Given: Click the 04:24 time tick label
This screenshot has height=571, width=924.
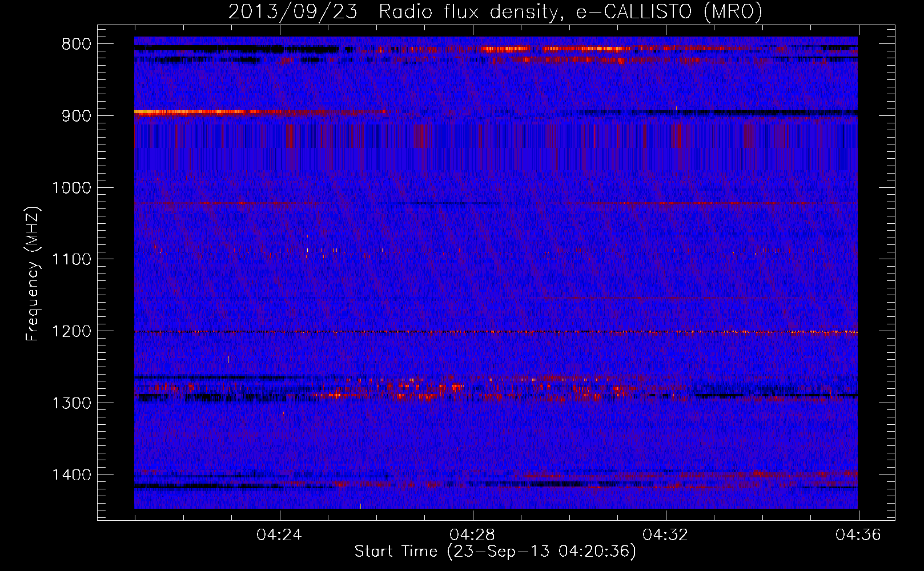Looking at the screenshot, I should (x=279, y=535).
